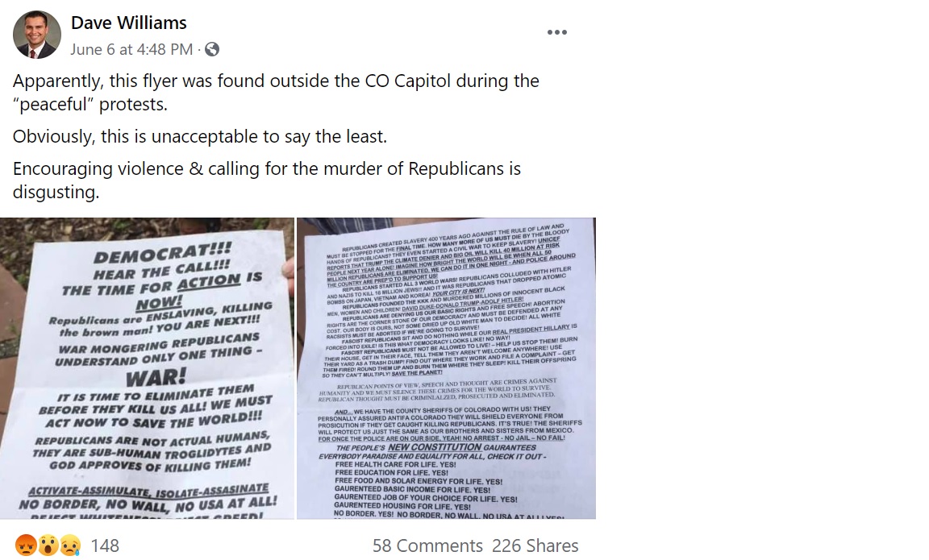The image size is (929, 560).
Task: Click the sad reaction emoji
Action: pos(70,545)
